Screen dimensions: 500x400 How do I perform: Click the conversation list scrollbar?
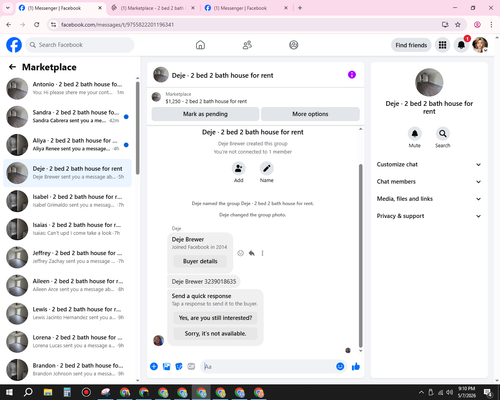[138, 128]
